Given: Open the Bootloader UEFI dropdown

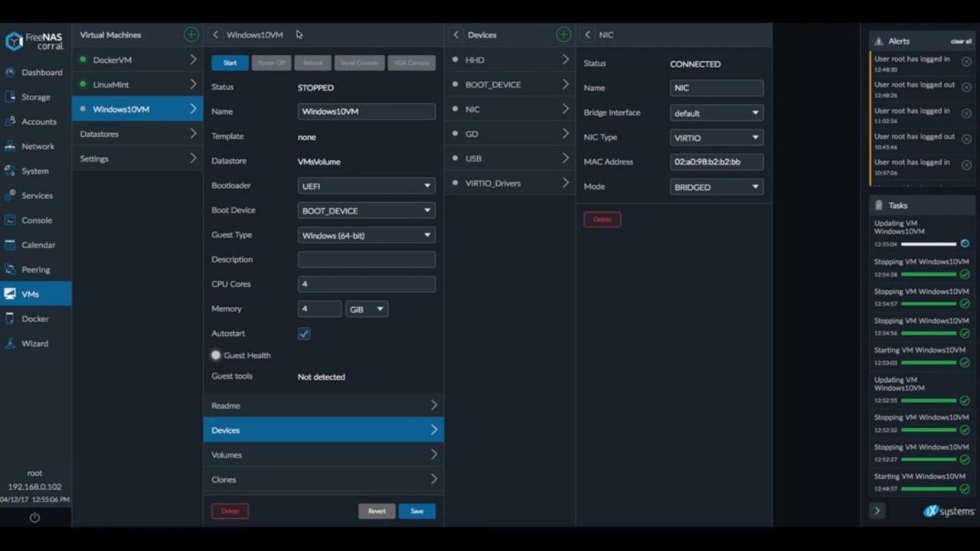Looking at the screenshot, I should (x=366, y=185).
